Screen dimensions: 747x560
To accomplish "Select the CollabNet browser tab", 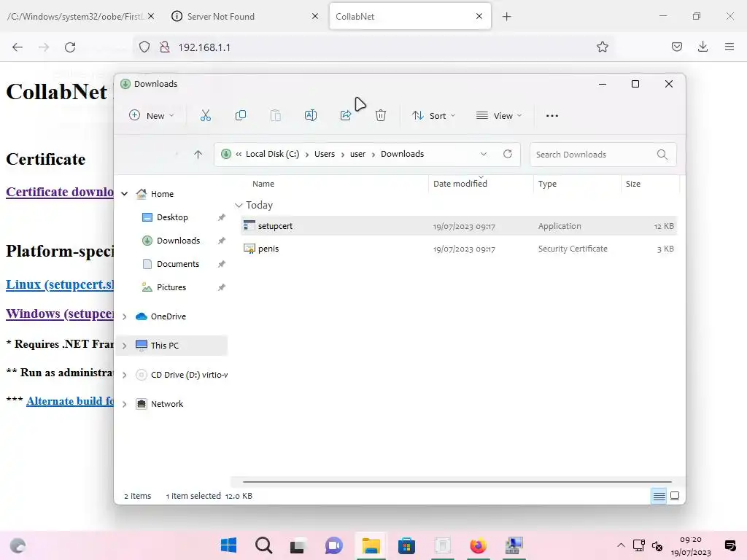I will tap(410, 17).
